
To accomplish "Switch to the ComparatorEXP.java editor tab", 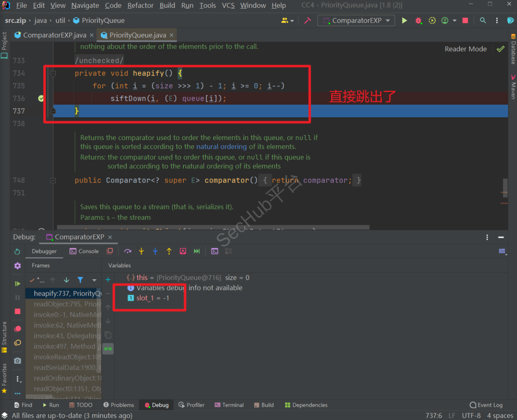I will coord(54,35).
